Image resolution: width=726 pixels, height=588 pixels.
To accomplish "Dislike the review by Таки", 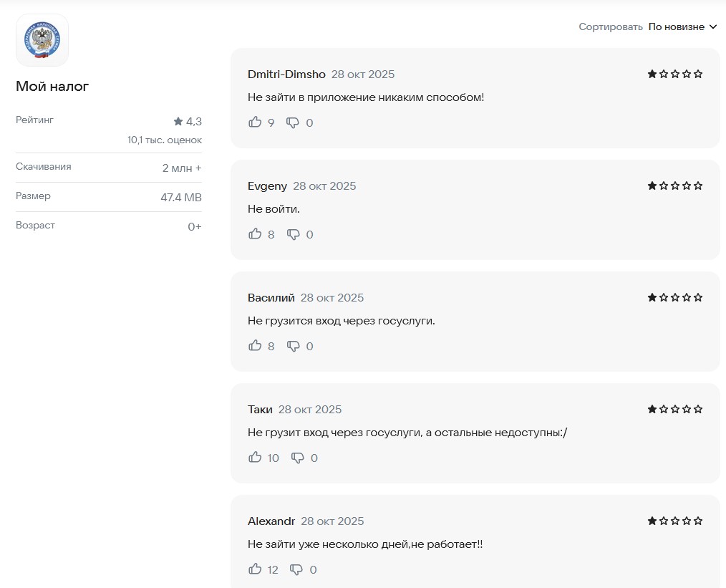I will (297, 458).
